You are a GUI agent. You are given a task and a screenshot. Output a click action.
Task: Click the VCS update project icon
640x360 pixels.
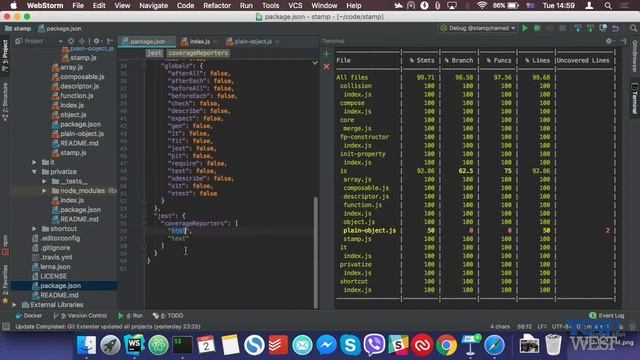pyautogui.click(x=578, y=28)
